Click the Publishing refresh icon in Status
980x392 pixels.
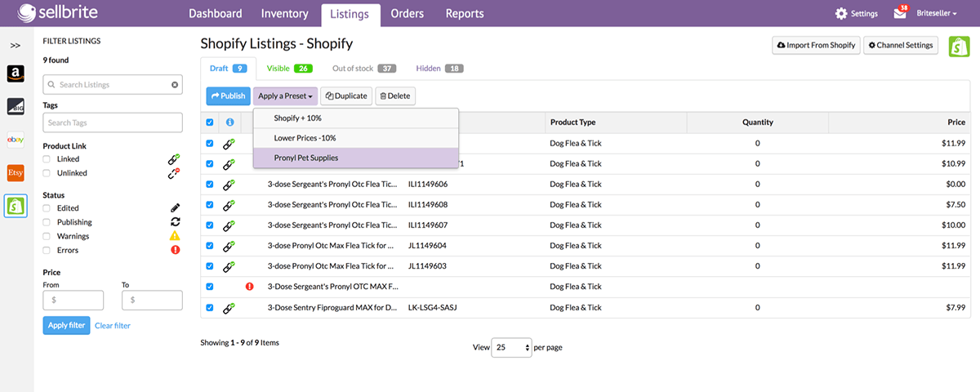tap(175, 222)
